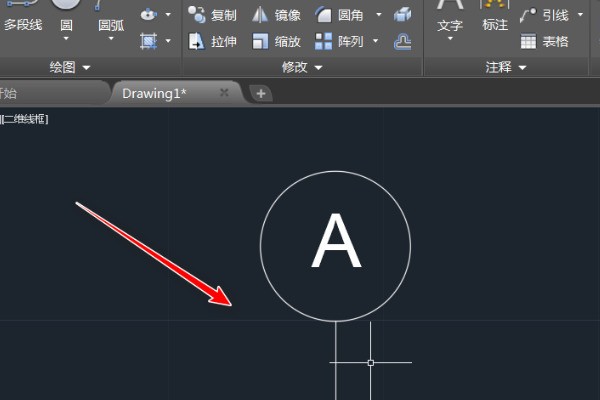The image size is (600, 400).
Task: Select the Polyline (多段线) tool
Action: [x=22, y=17]
